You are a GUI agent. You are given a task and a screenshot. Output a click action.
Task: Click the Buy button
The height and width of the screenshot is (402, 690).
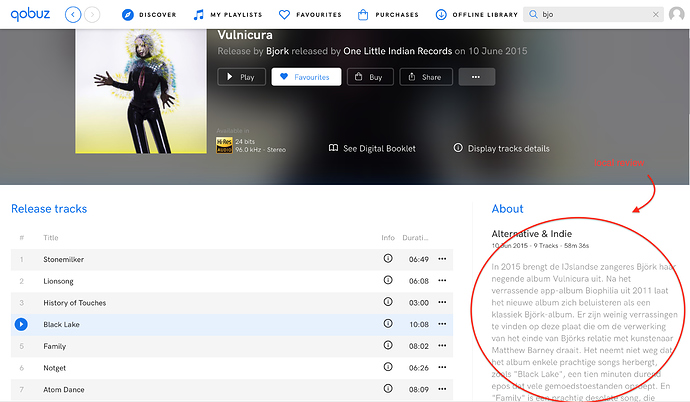pos(370,77)
